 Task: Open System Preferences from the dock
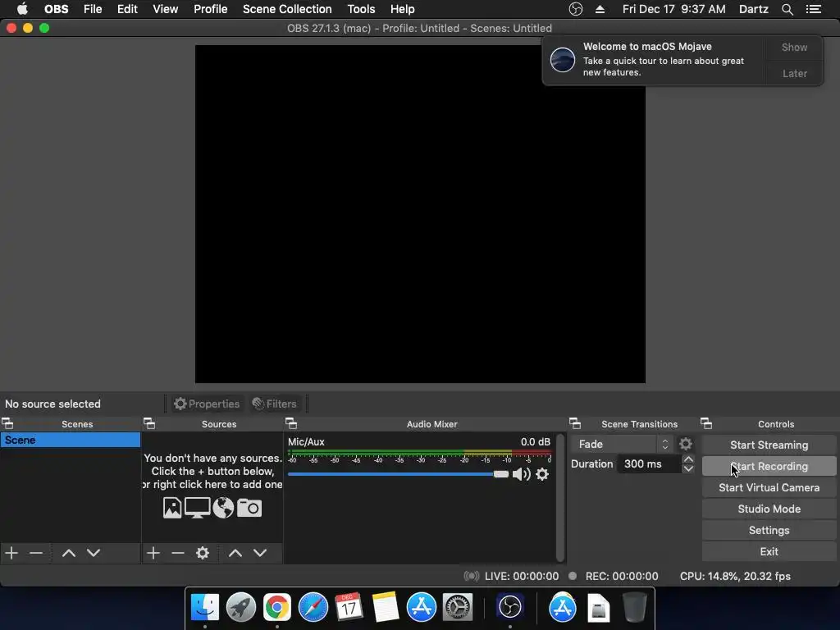(458, 608)
